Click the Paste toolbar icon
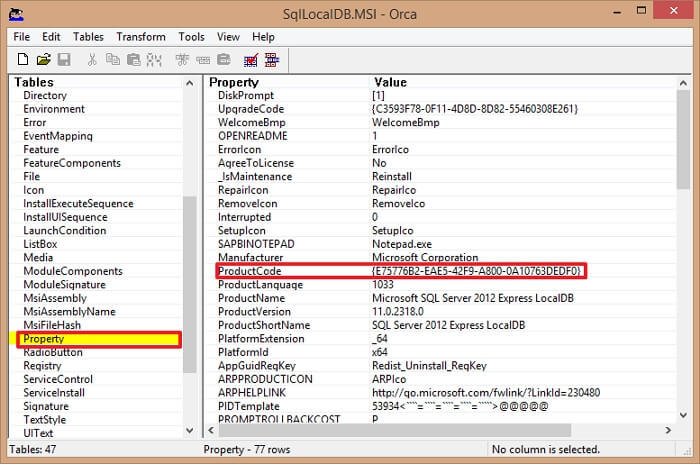The height and width of the screenshot is (464, 700). click(x=133, y=60)
